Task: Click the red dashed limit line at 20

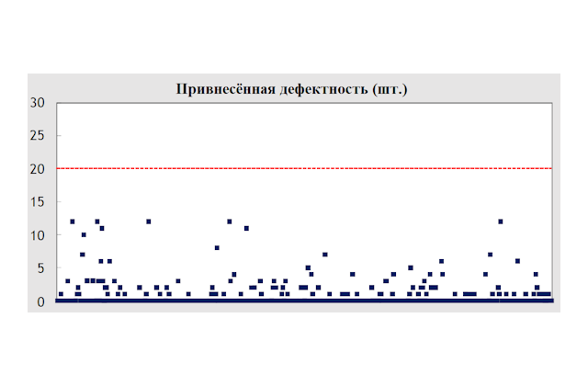Action: [304, 168]
